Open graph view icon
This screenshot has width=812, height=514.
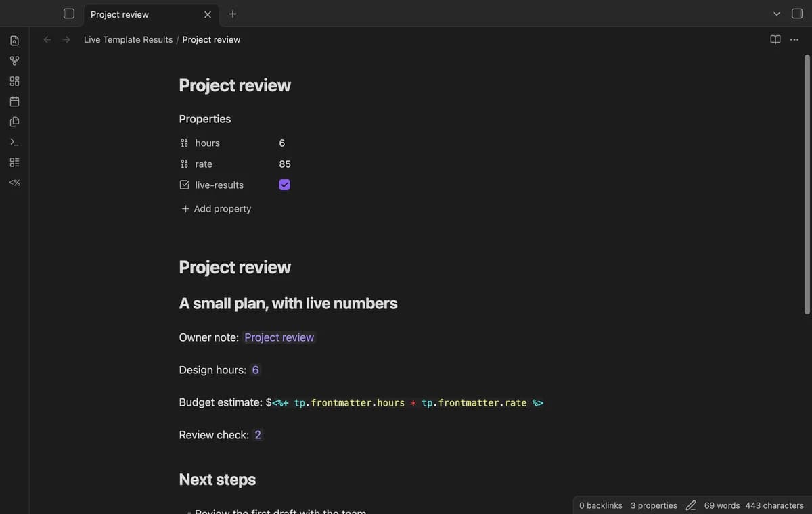[14, 61]
